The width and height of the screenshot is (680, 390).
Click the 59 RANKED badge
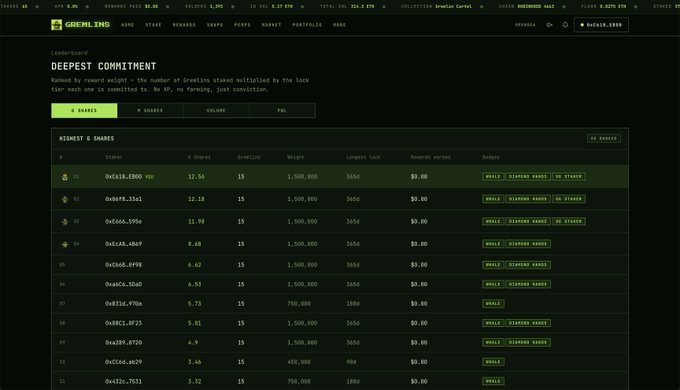[x=604, y=138]
